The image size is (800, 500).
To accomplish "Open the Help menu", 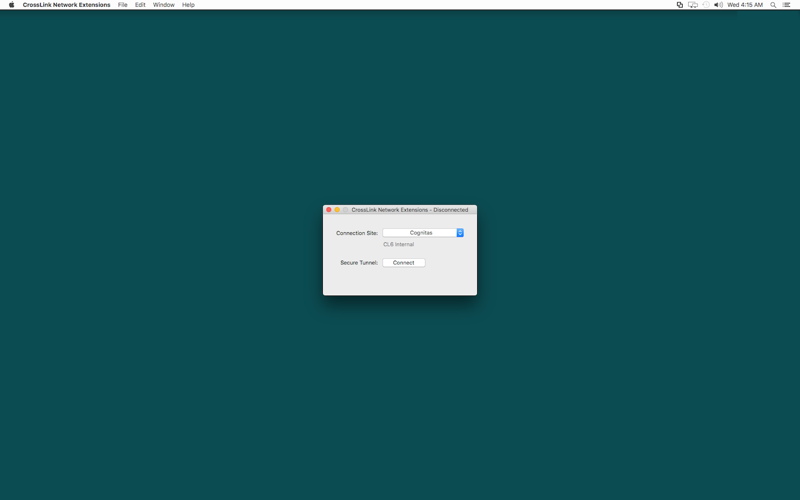I will coord(188,5).
